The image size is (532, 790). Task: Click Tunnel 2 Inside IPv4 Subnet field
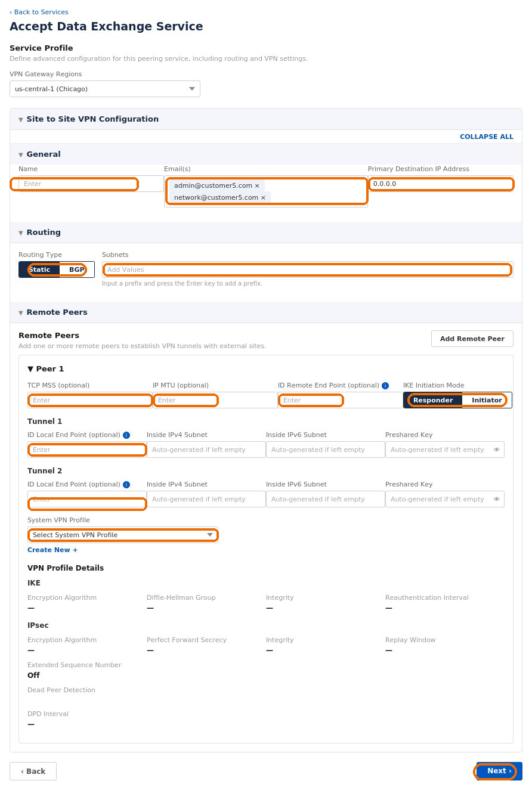click(206, 499)
